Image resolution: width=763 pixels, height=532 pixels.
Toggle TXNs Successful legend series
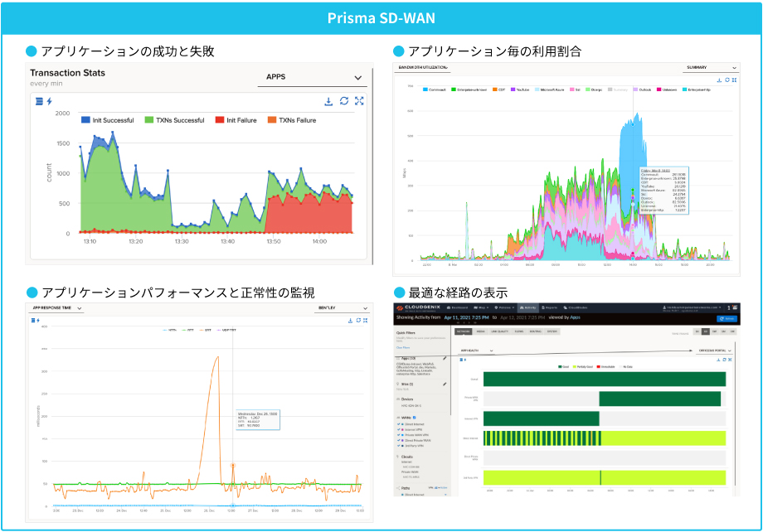coord(175,120)
